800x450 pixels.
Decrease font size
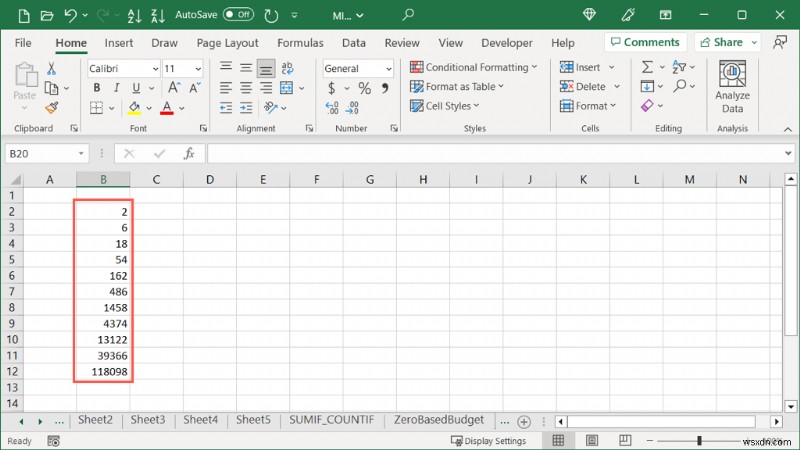(195, 88)
